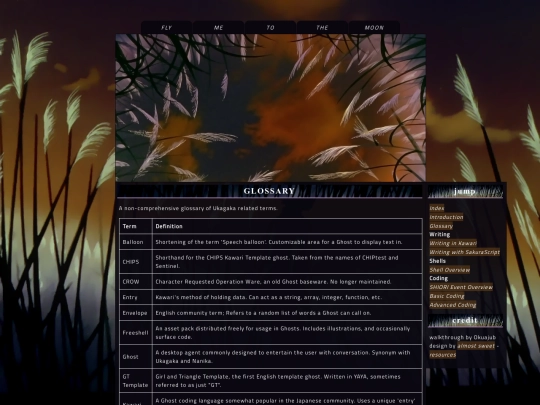Image resolution: width=540 pixels, height=405 pixels.
Task: Select the Entry term cell
Action: [x=136, y=297]
